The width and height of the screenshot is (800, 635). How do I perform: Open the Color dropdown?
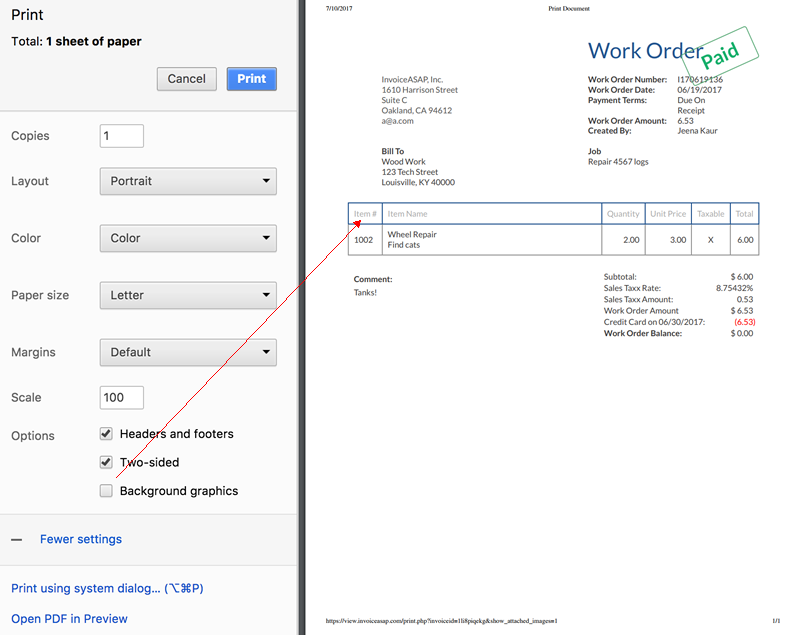[x=188, y=238]
